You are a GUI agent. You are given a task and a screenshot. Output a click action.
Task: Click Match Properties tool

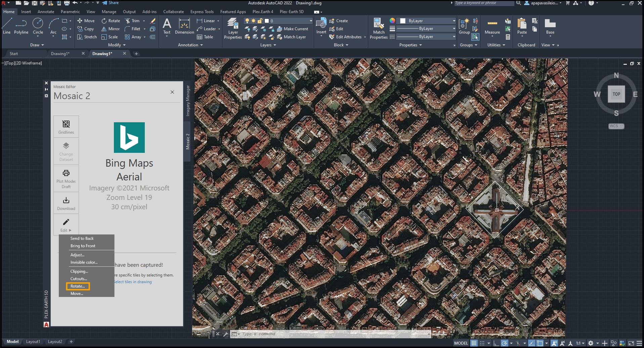379,29
